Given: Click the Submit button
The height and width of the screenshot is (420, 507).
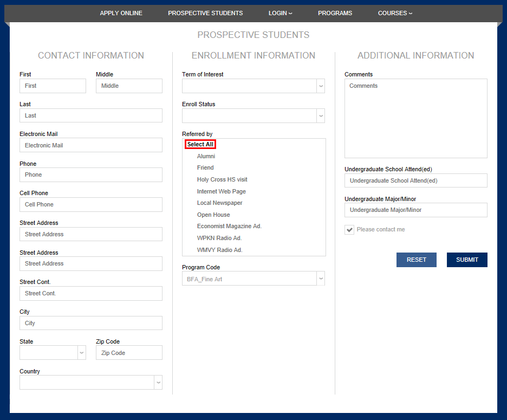Looking at the screenshot, I should click(x=467, y=260).
